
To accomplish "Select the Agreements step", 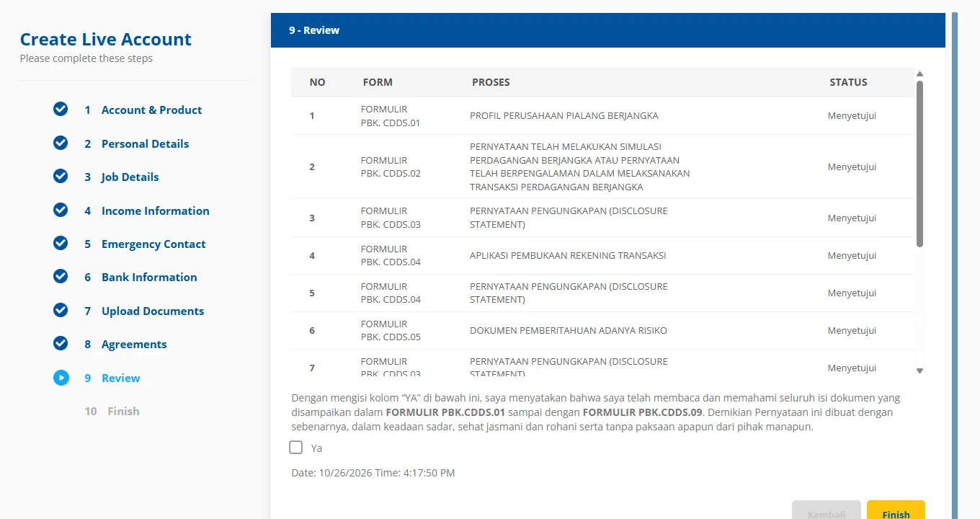I will (x=134, y=344).
